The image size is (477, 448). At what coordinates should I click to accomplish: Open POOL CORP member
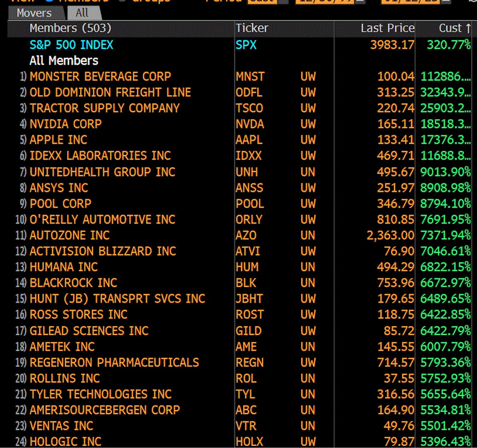60,204
